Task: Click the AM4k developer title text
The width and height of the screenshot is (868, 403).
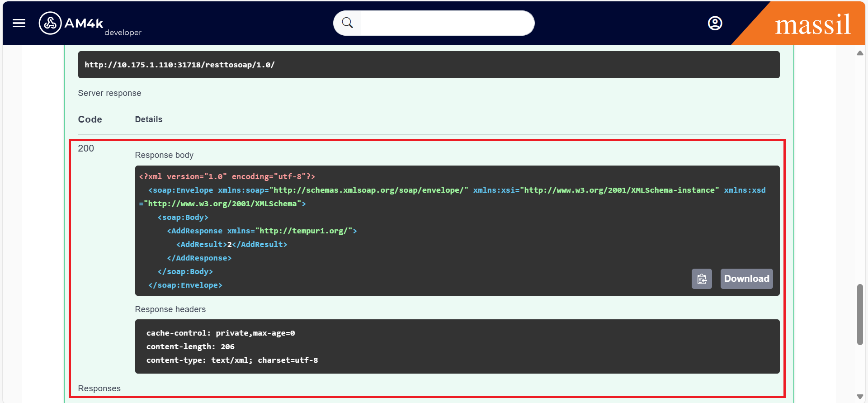Action: pyautogui.click(x=84, y=23)
